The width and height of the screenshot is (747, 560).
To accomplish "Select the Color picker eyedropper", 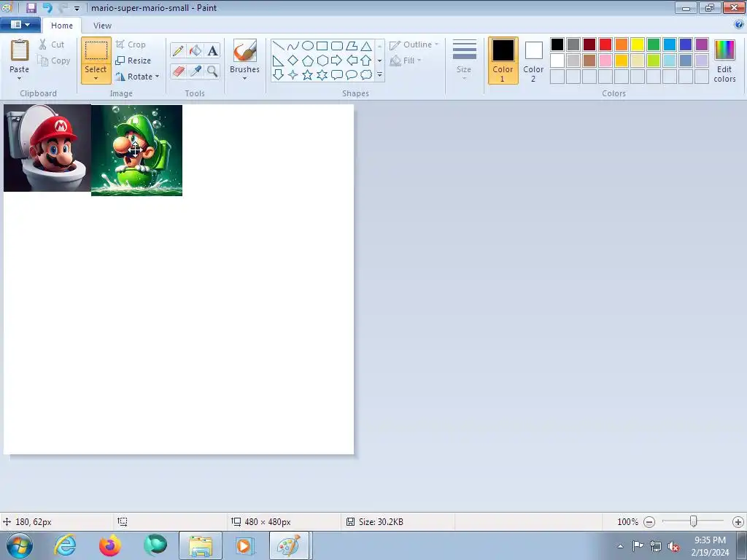I will click(x=196, y=71).
